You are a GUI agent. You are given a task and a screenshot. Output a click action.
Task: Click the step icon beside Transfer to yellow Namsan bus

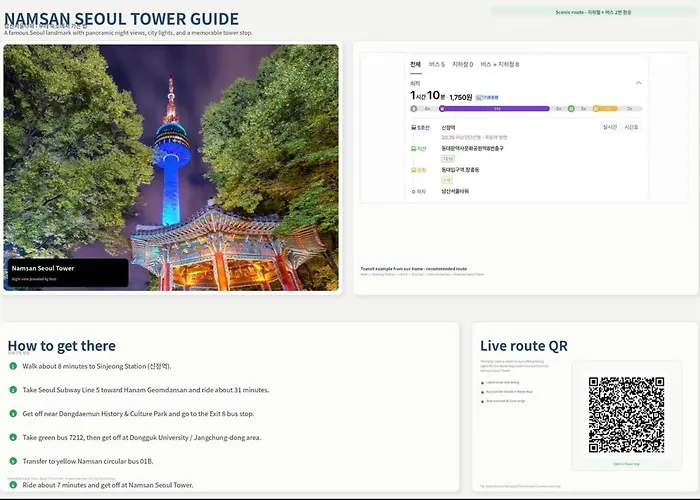(x=13, y=461)
